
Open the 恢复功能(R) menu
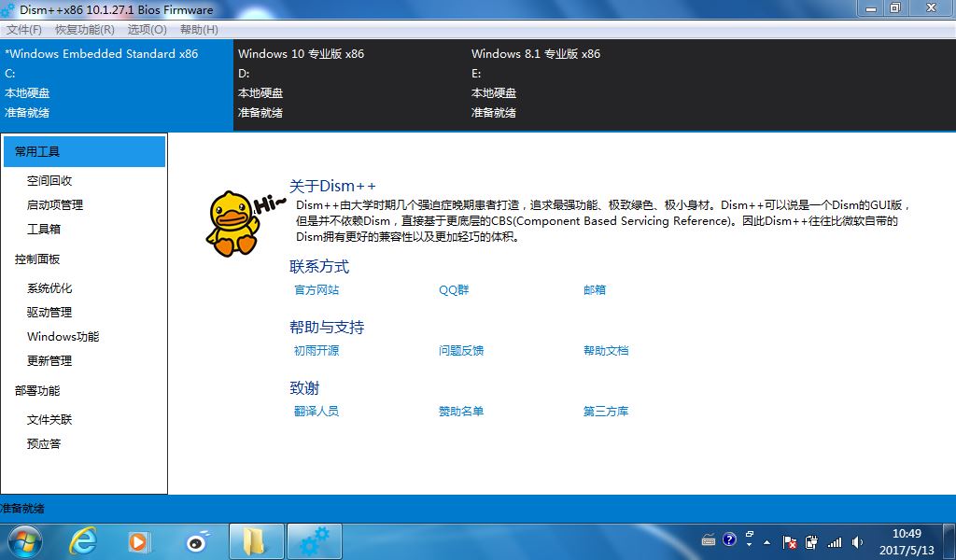tap(85, 29)
